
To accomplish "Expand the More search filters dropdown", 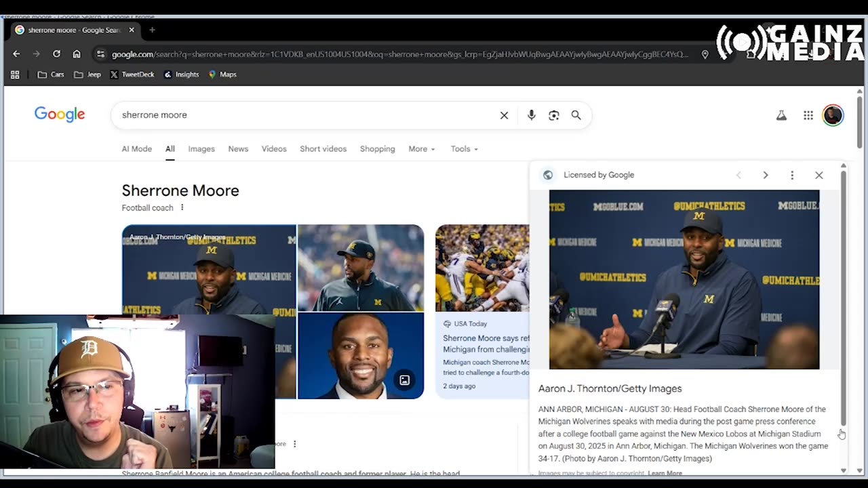I will (x=422, y=149).
